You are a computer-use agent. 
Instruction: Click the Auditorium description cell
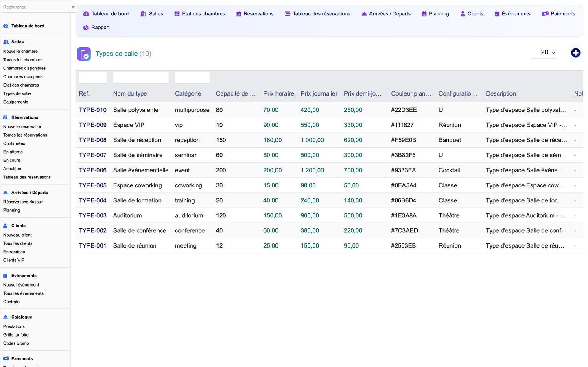526,216
